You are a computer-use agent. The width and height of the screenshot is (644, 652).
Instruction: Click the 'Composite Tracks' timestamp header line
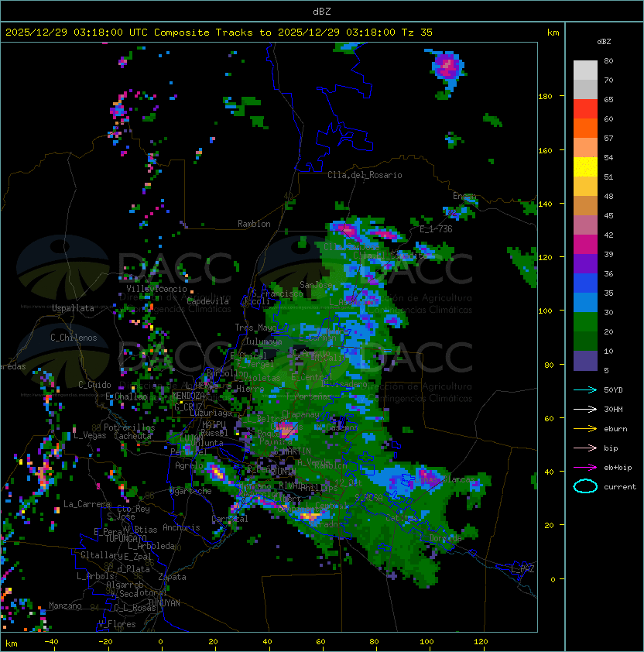click(219, 33)
